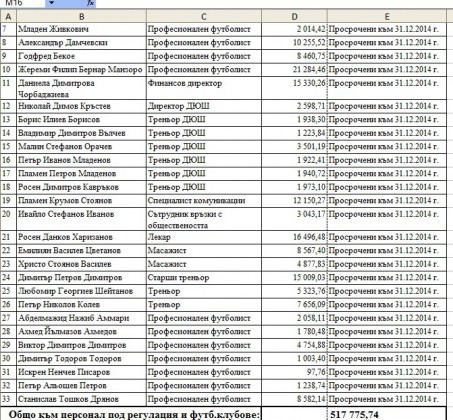Select column B header
The width and height of the screenshot is (453, 420).
pyautogui.click(x=81, y=16)
